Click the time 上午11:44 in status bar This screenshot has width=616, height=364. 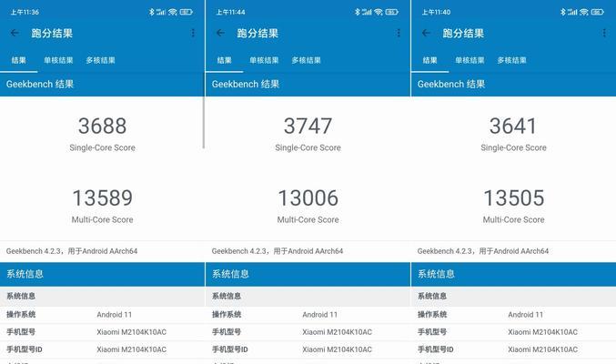click(x=230, y=12)
